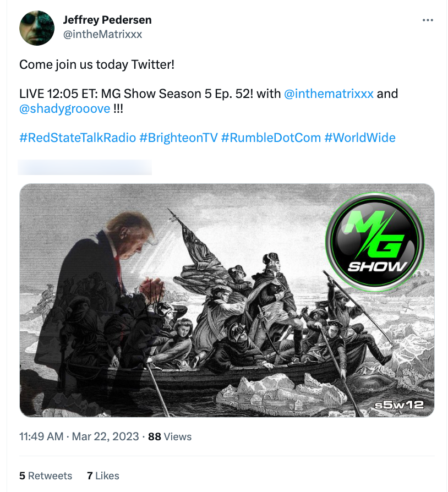Open Jeffrey Pedersen's display name
448x492 pixels.
coord(108,20)
